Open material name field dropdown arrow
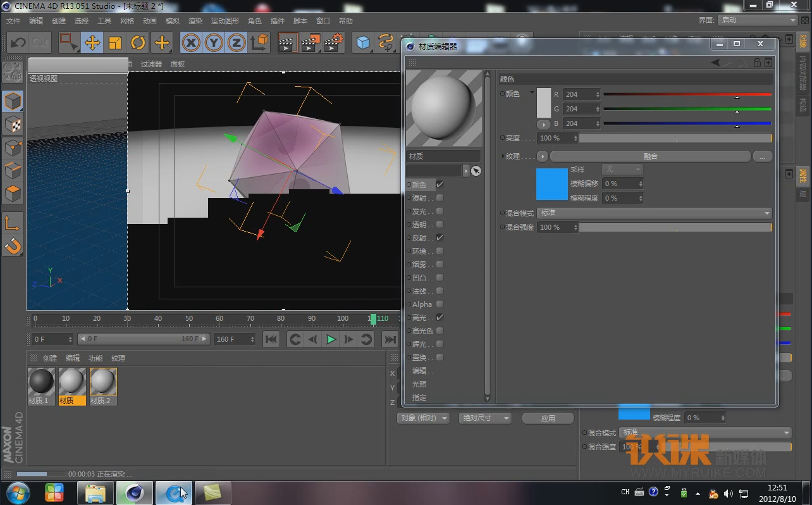The image size is (812, 505). pos(467,171)
